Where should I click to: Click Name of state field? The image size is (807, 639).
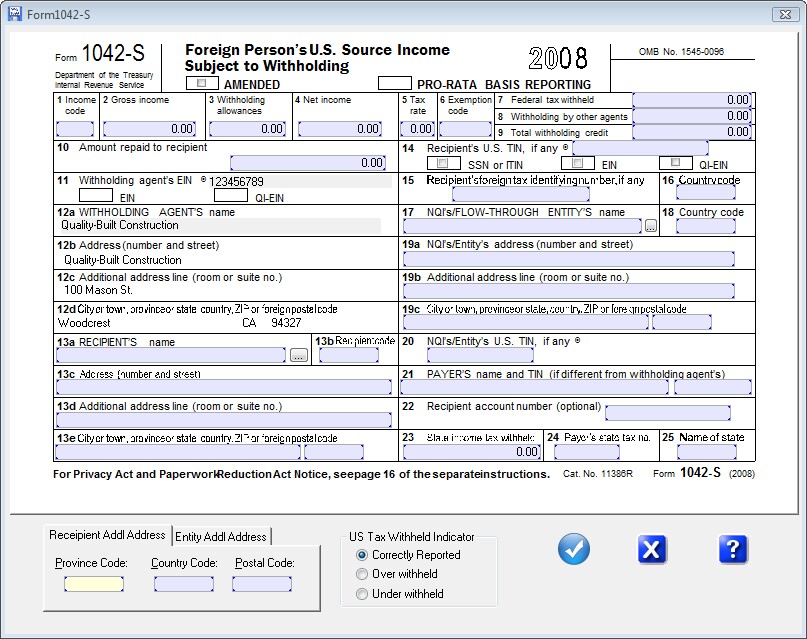707,452
